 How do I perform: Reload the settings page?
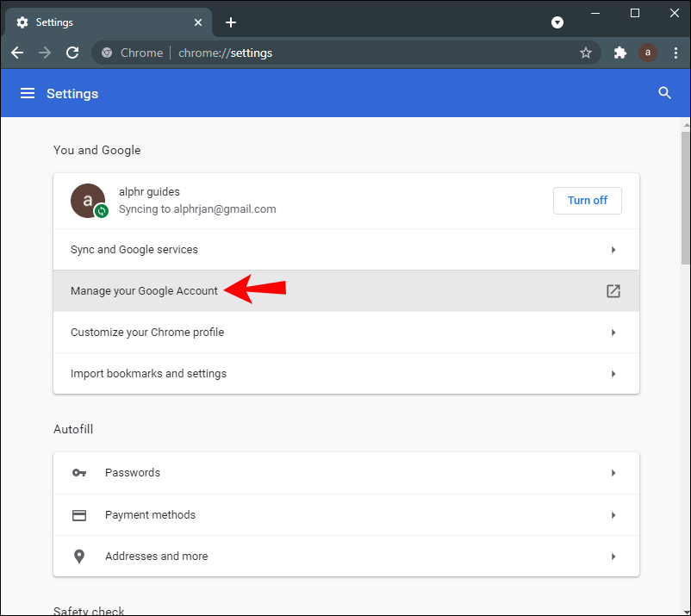pyautogui.click(x=72, y=53)
